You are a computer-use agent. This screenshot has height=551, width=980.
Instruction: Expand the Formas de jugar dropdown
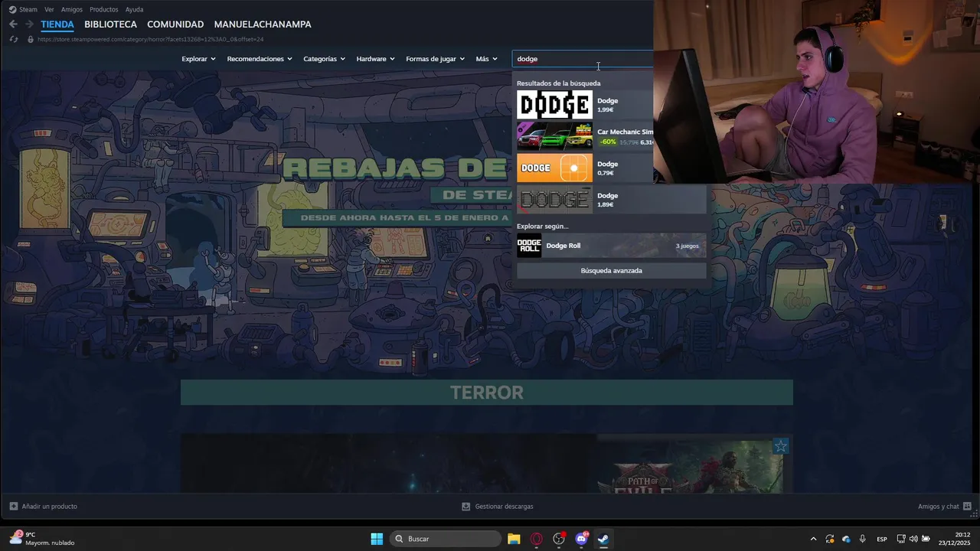coord(435,59)
